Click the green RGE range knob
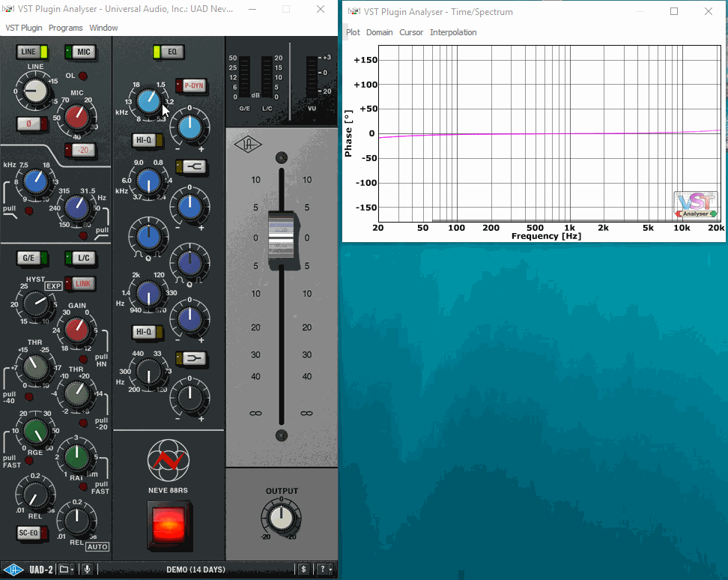This screenshot has height=580, width=728. click(35, 431)
